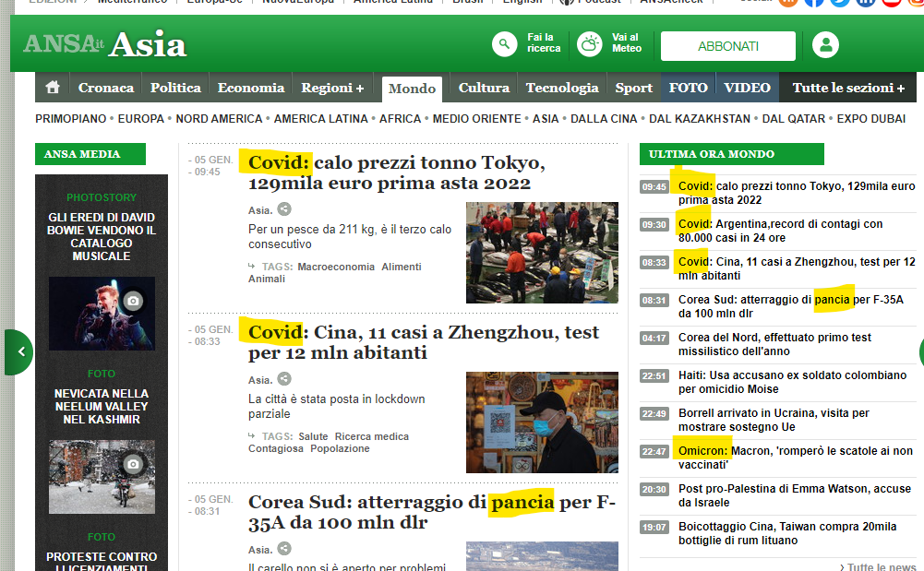Image resolution: width=924 pixels, height=571 pixels.
Task: Click share icon beside Asia in tonno Tokyo article
Action: [x=284, y=209]
